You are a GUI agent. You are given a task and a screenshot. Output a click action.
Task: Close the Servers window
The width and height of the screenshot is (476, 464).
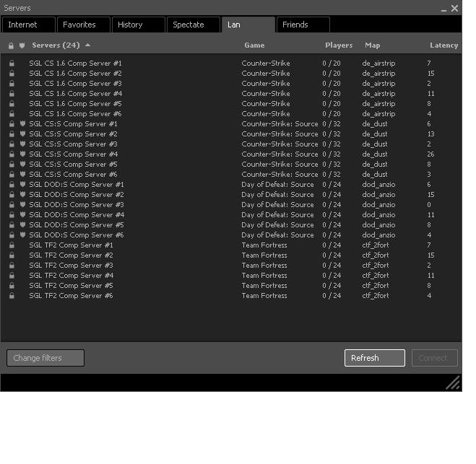(x=454, y=8)
